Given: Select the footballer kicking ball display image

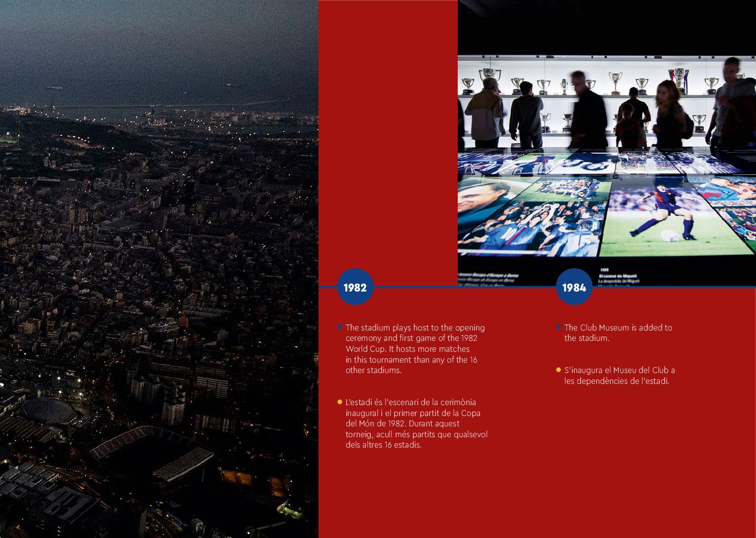Looking at the screenshot, I should [x=664, y=217].
